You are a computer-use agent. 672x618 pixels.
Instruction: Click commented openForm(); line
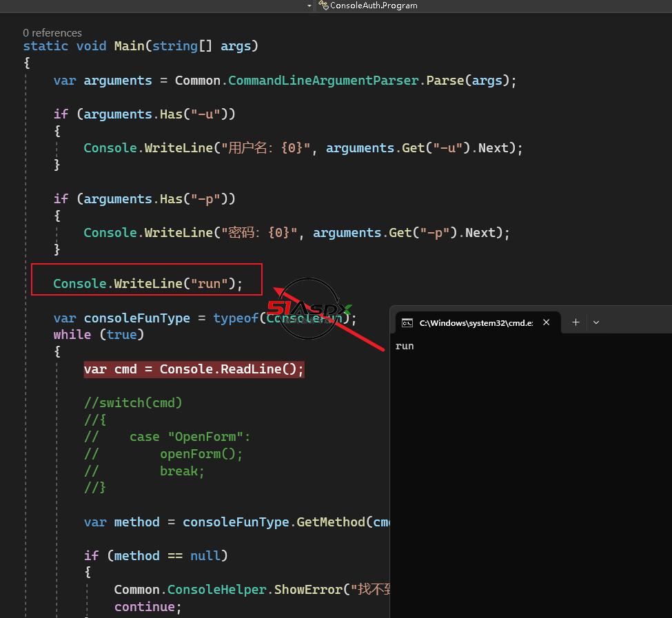pyautogui.click(x=163, y=454)
